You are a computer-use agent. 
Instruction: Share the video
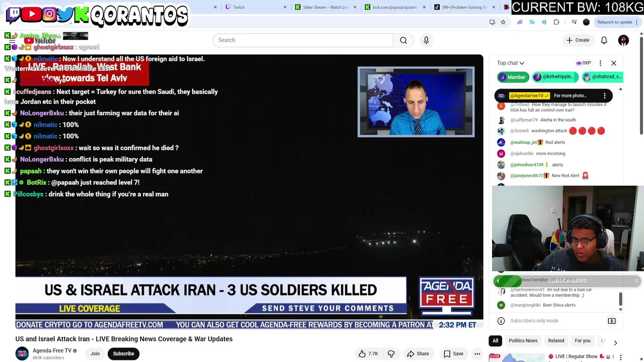pyautogui.click(x=418, y=353)
